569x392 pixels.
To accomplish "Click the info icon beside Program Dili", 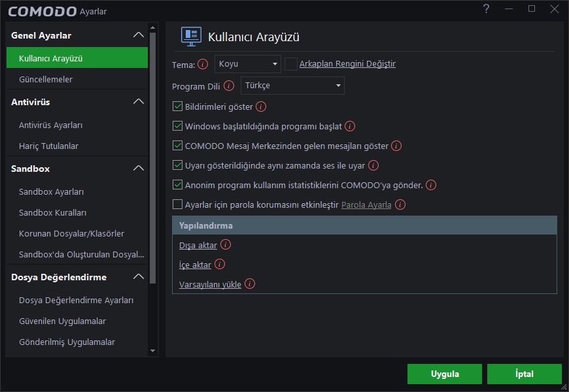I will pyautogui.click(x=229, y=86).
